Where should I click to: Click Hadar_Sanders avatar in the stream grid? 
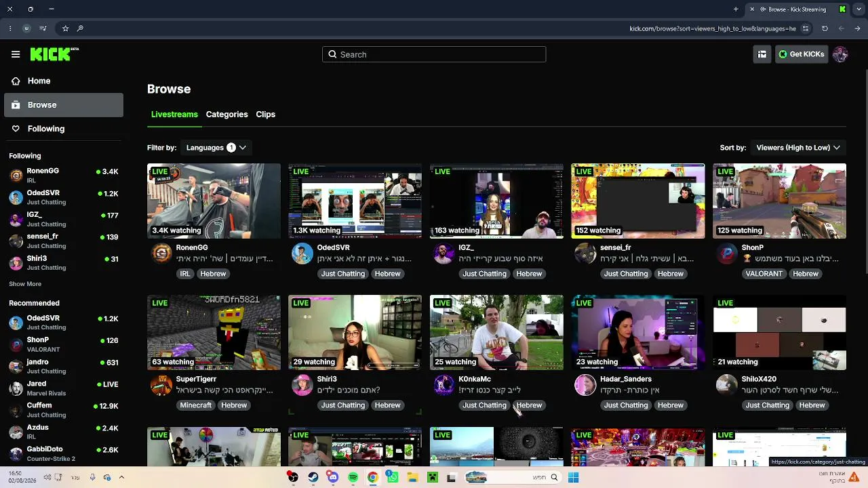pos(585,385)
